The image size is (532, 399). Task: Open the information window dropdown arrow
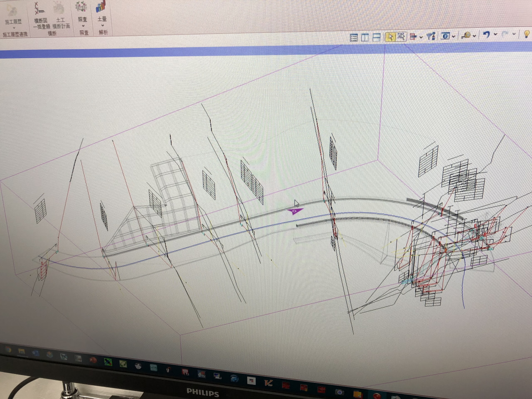coord(453,36)
